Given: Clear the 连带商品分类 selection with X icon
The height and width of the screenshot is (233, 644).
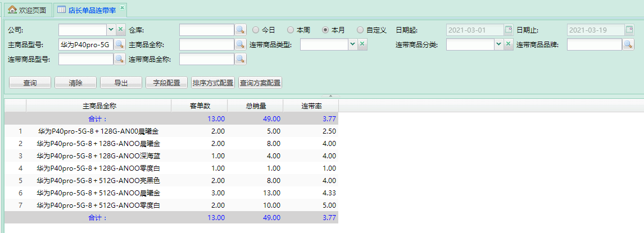Looking at the screenshot, I should [508, 45].
